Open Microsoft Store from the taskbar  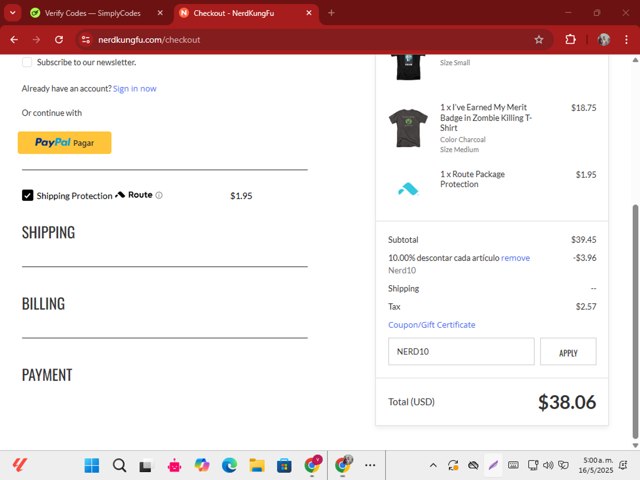point(284,465)
